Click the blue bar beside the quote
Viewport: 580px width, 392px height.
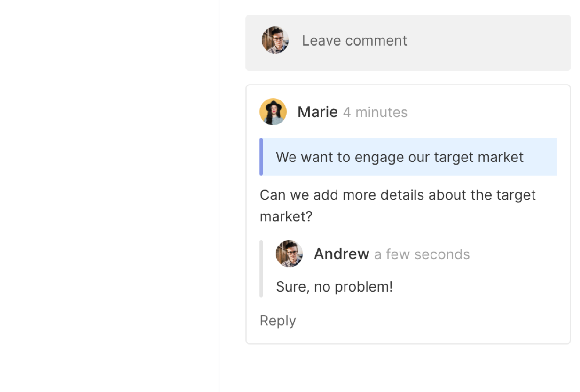[x=261, y=157]
